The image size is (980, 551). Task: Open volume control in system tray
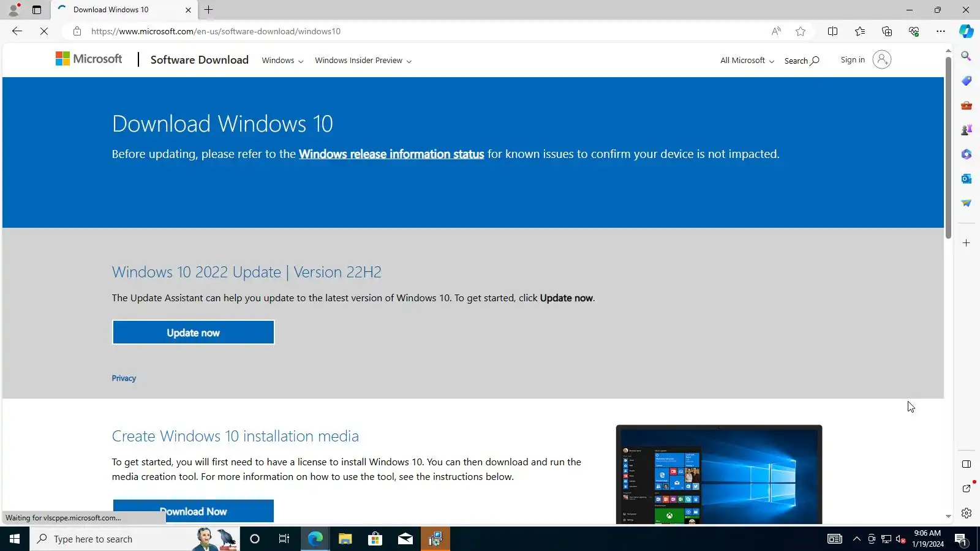pos(900,539)
